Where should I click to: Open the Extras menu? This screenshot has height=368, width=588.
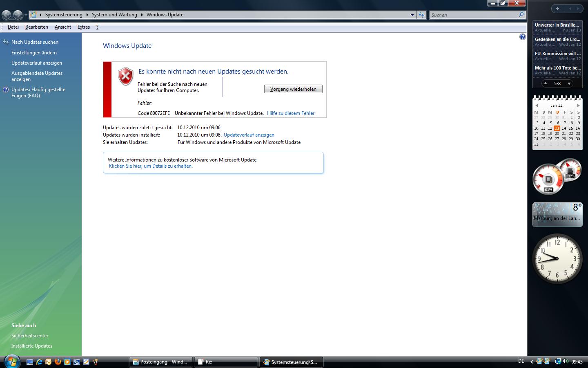pos(84,27)
